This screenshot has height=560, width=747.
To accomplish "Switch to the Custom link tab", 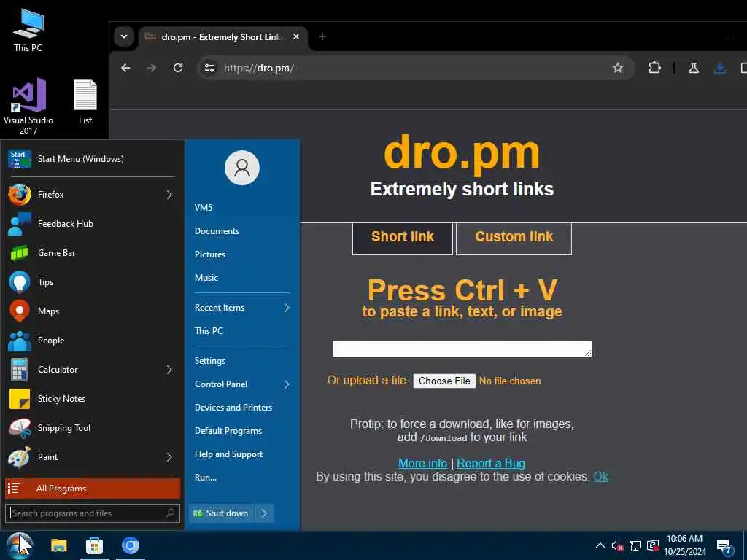I will 514,238.
